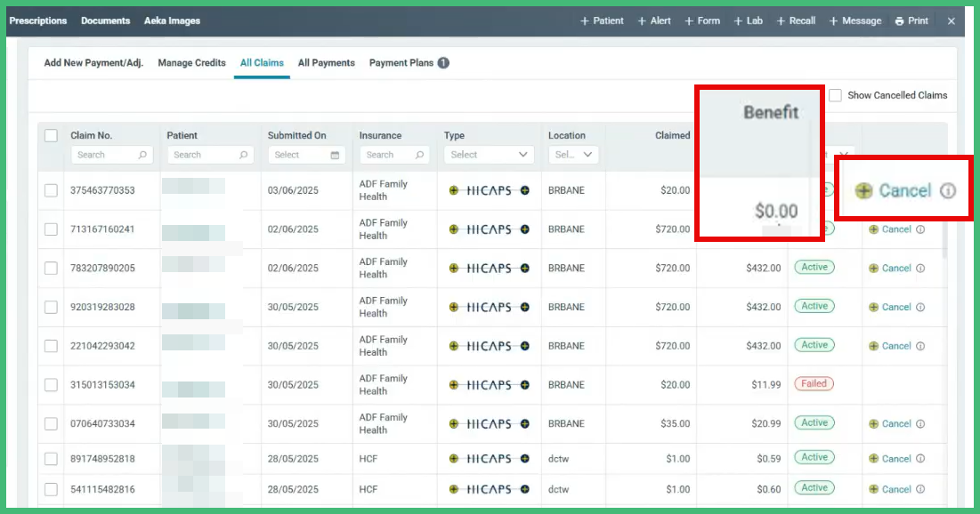Switch to All Payments tab
The height and width of the screenshot is (514, 980).
[x=327, y=62]
